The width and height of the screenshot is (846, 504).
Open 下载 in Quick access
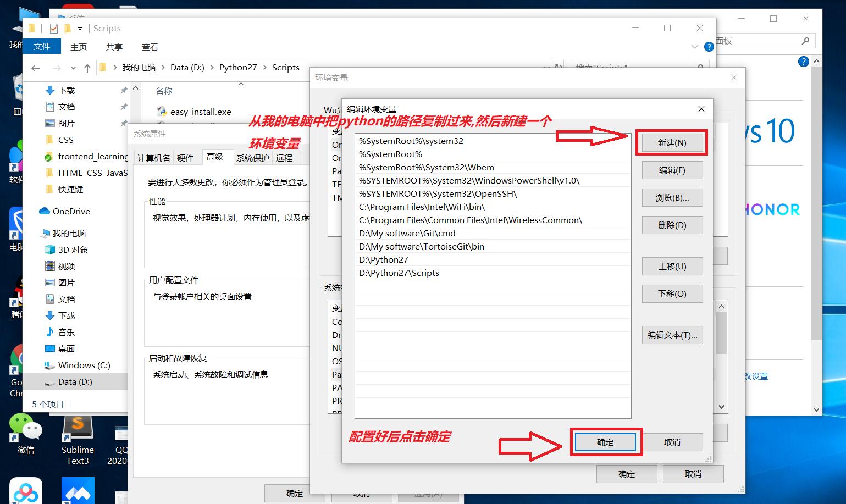click(67, 90)
